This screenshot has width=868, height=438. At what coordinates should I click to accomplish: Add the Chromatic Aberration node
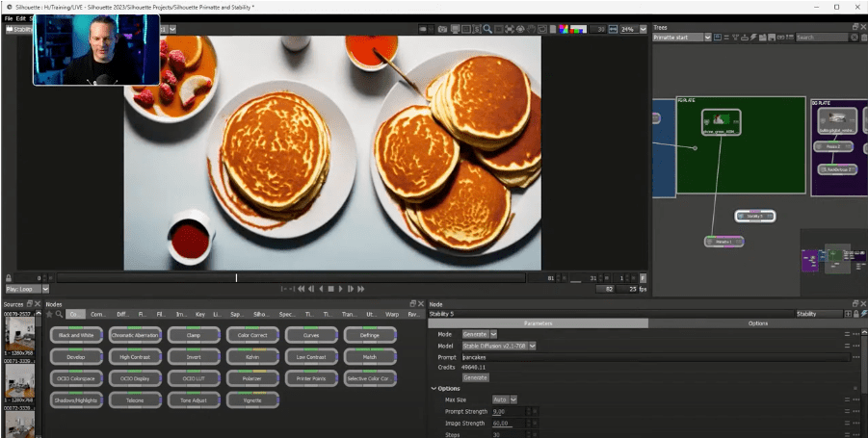coord(135,335)
